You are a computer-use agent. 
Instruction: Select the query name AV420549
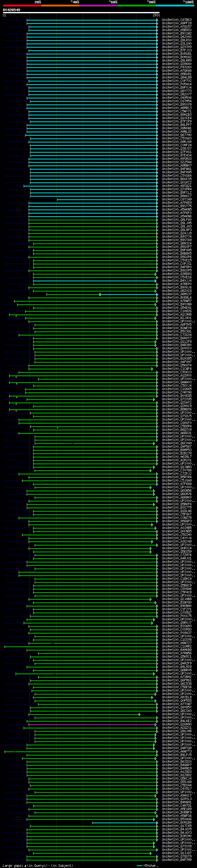point(11,10)
